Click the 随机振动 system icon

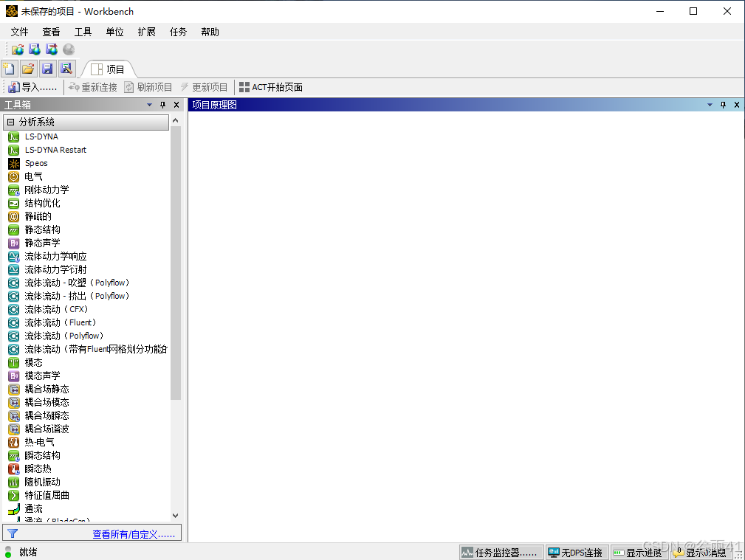click(x=14, y=483)
